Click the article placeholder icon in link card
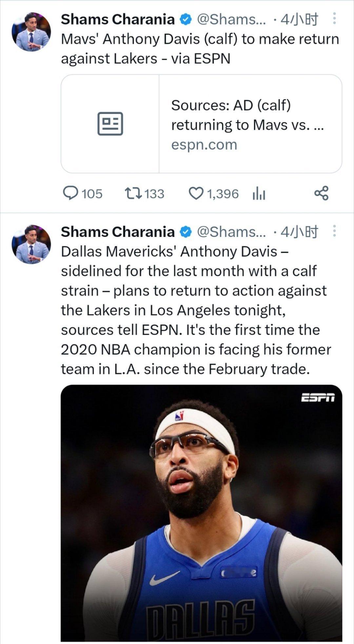This screenshot has height=644, width=354. click(110, 124)
